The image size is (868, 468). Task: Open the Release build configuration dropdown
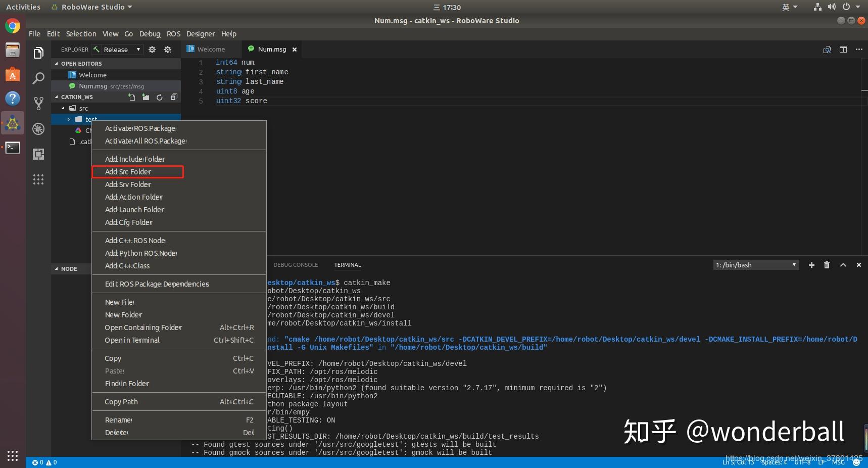coord(123,50)
